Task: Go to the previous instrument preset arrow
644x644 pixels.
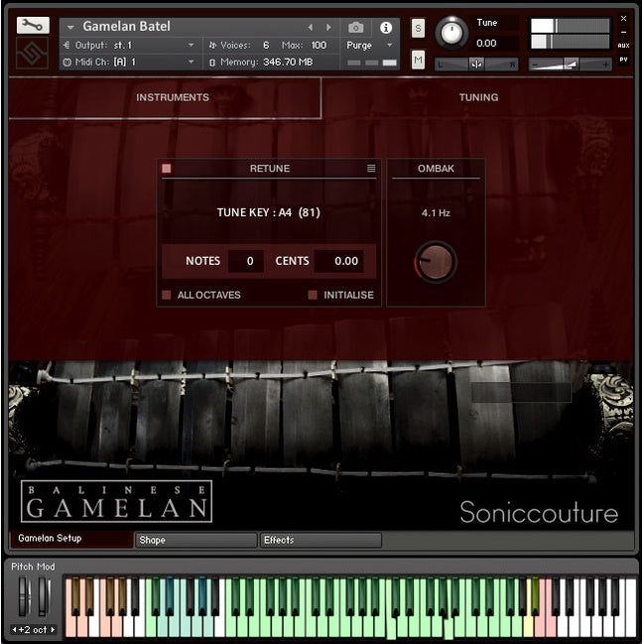Action: (310, 27)
